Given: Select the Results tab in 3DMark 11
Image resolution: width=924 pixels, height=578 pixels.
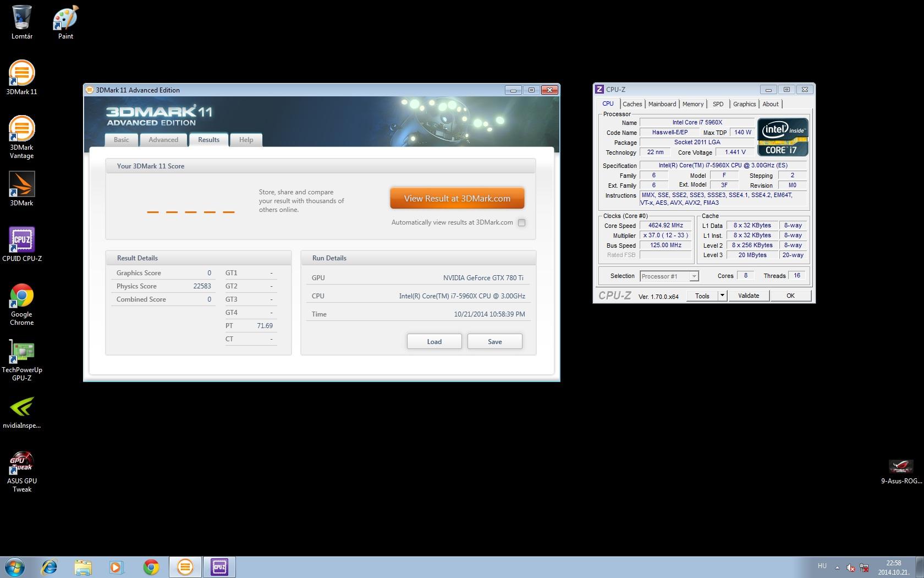Looking at the screenshot, I should pos(209,140).
